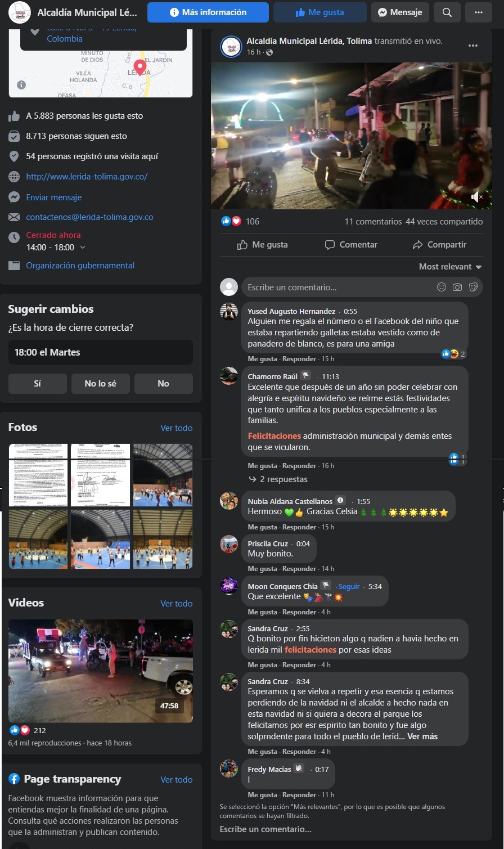Screen dimensions: 504x849
Task: Click the badge beside Moon Conquers Chia
Action: pos(326,586)
